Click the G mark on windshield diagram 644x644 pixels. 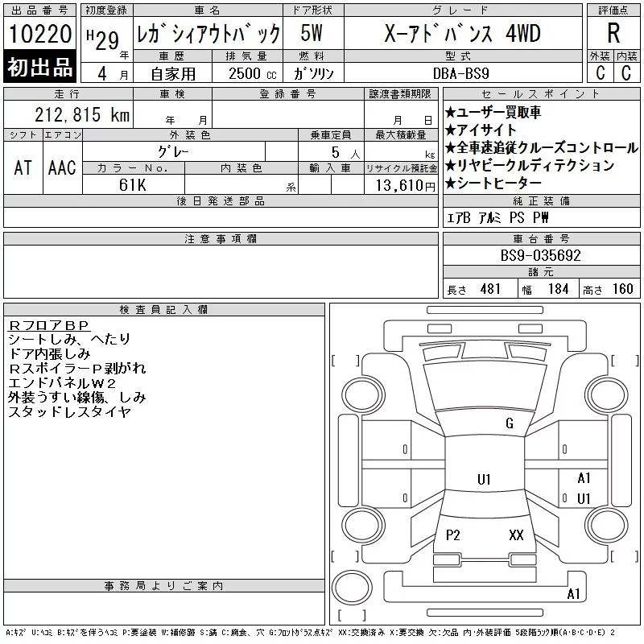point(510,423)
